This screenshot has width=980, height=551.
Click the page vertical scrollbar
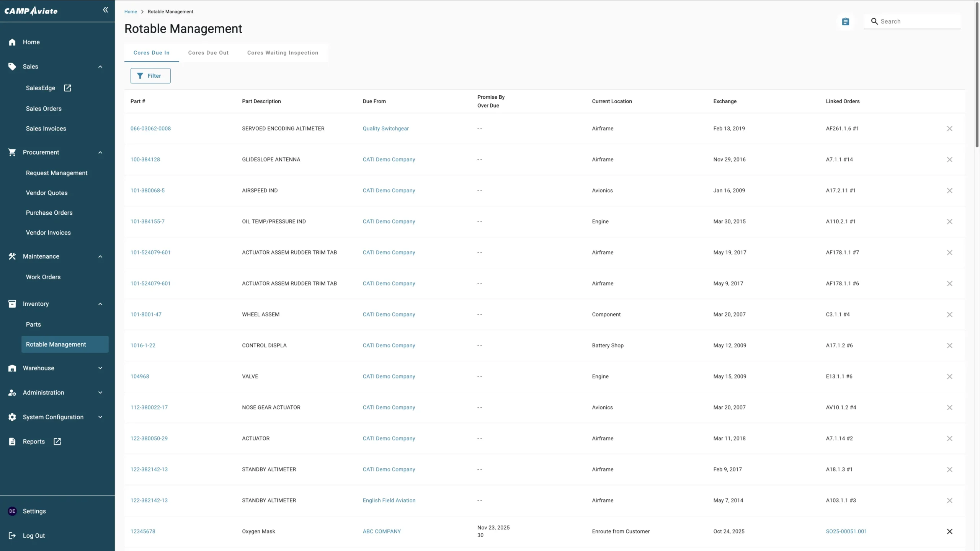977,75
